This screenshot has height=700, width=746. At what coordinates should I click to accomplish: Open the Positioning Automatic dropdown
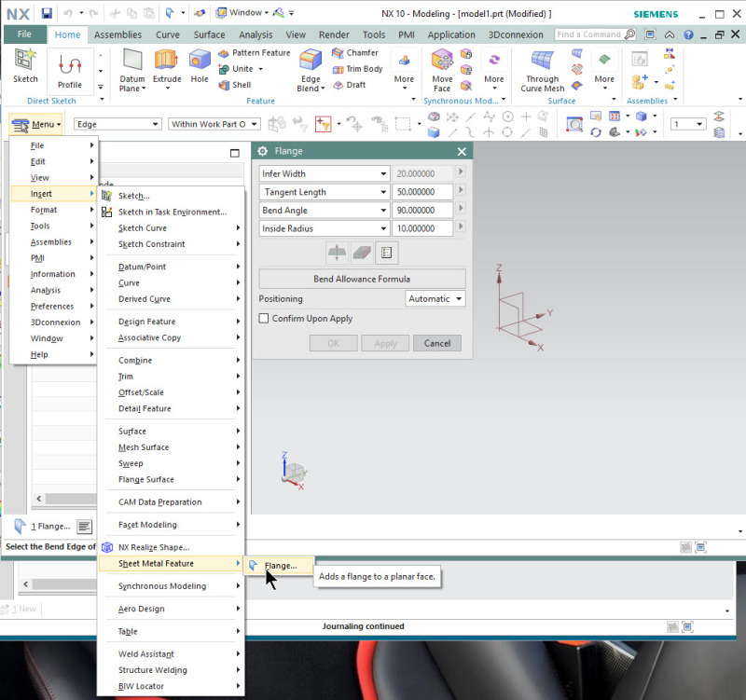coord(435,298)
